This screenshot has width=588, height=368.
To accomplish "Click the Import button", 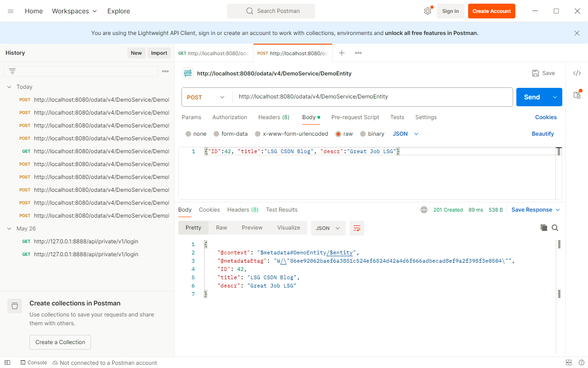I will [x=159, y=53].
